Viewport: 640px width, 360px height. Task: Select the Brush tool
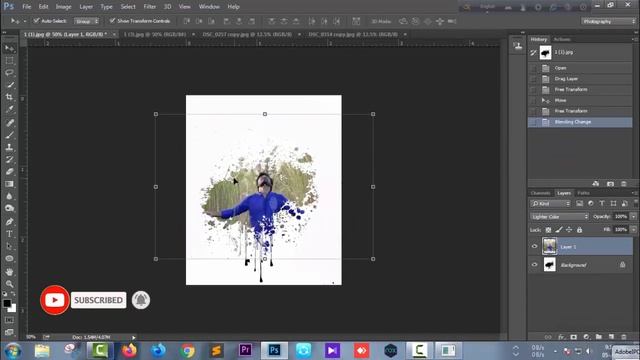click(x=9, y=135)
